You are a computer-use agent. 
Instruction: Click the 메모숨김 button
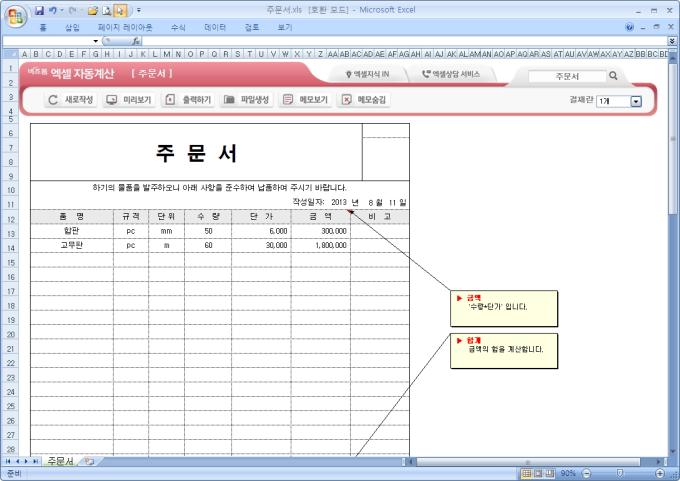(x=364, y=100)
